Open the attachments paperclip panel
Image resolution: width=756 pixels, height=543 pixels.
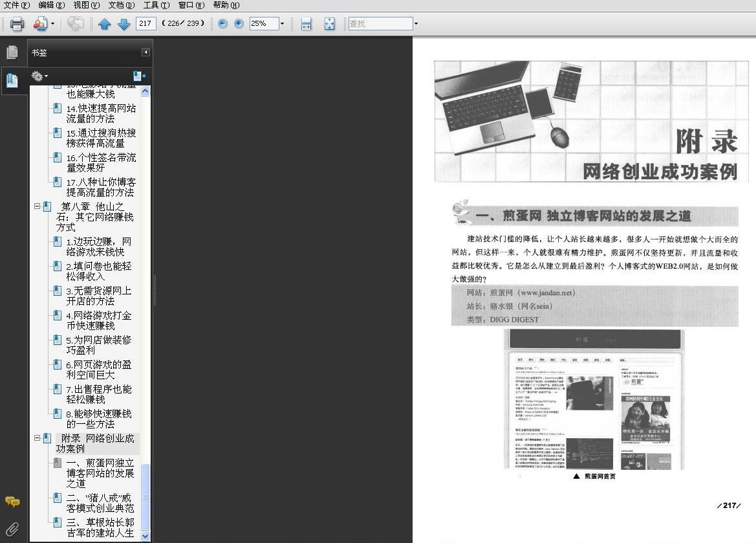[x=12, y=529]
